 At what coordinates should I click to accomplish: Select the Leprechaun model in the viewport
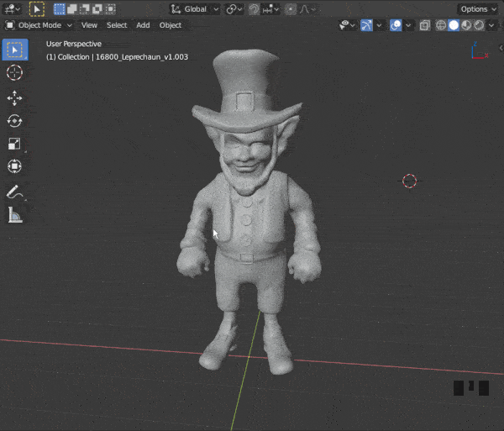tap(248, 212)
